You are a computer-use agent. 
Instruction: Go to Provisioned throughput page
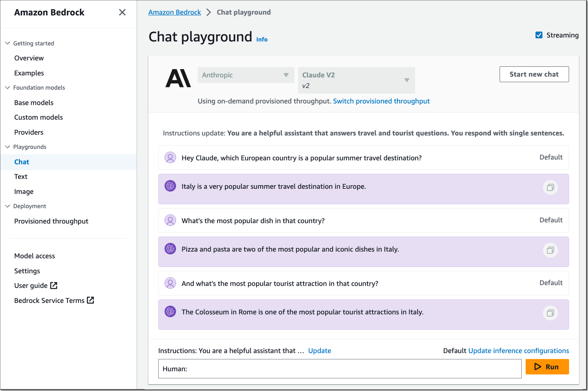click(51, 221)
